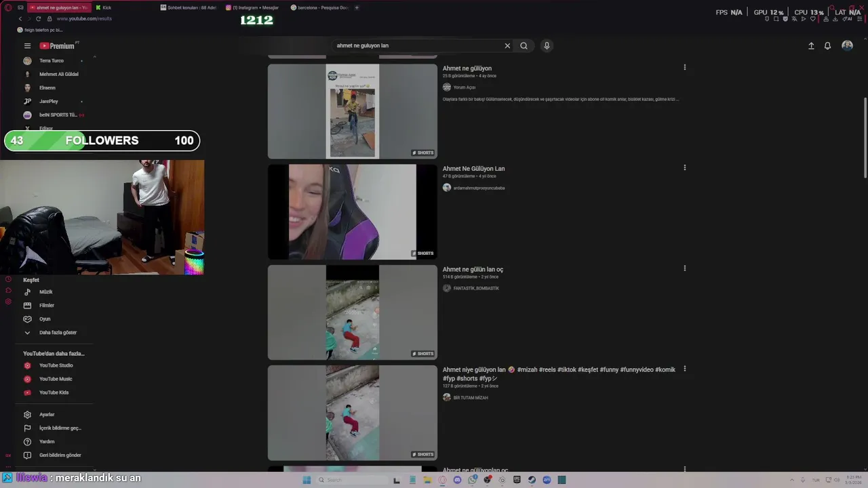Open the browser easy setup sliders icon
The height and width of the screenshot is (488, 868).
tap(860, 19)
